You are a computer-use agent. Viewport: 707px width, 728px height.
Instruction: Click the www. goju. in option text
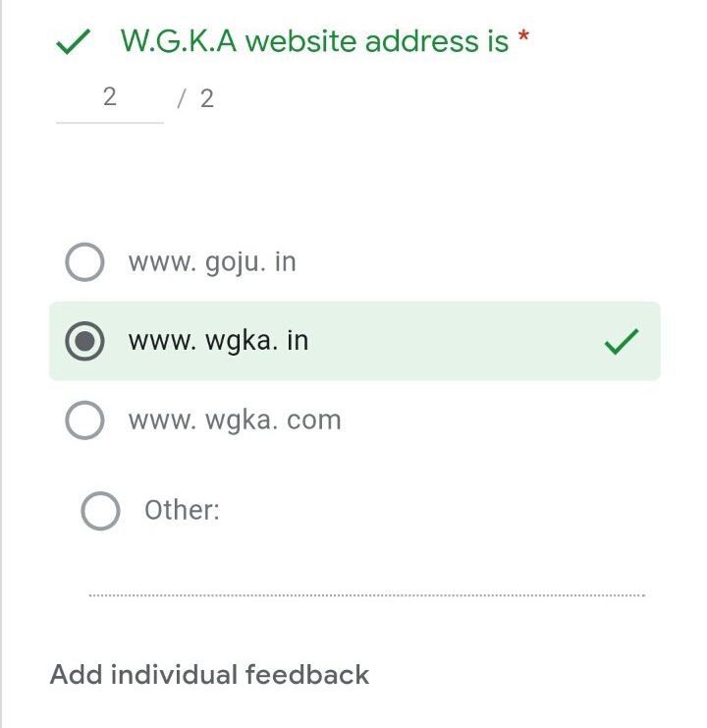pyautogui.click(x=212, y=262)
